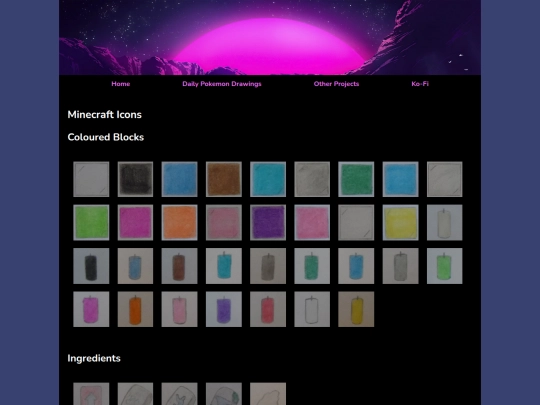Select the pink candle drawing
Image resolution: width=540 pixels, height=405 pixels.
pyautogui.click(x=179, y=309)
